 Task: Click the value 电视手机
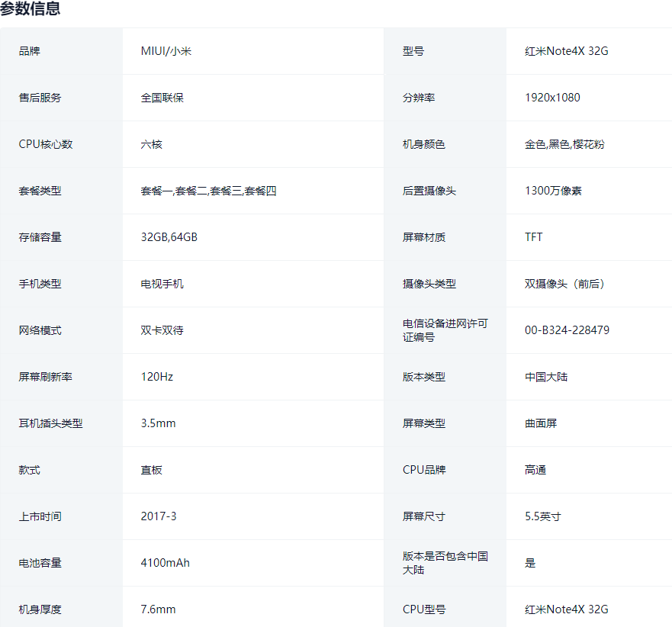[162, 284]
